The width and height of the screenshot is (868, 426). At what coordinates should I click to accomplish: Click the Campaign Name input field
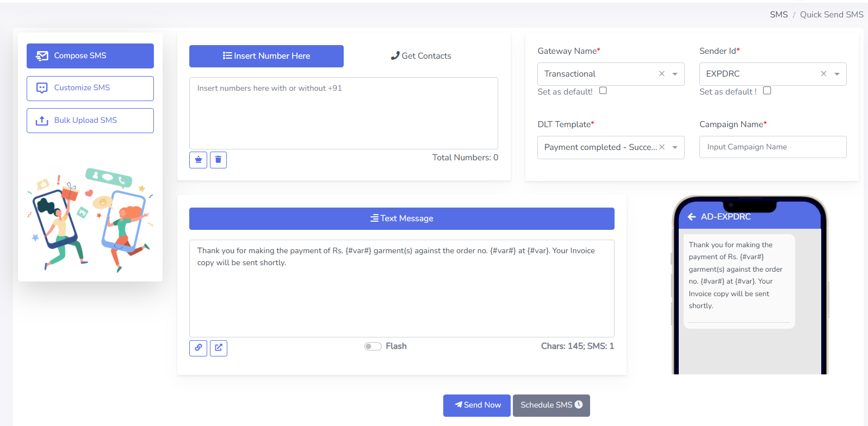pyautogui.click(x=772, y=147)
